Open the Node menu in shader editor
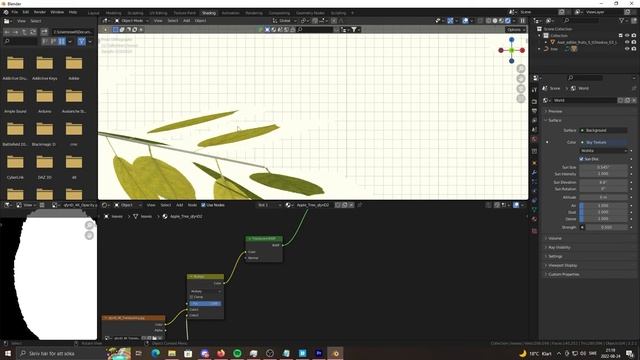 [192, 205]
